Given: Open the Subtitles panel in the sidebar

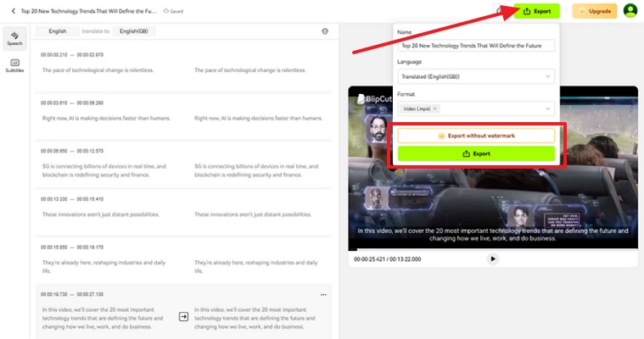Looking at the screenshot, I should 14,65.
